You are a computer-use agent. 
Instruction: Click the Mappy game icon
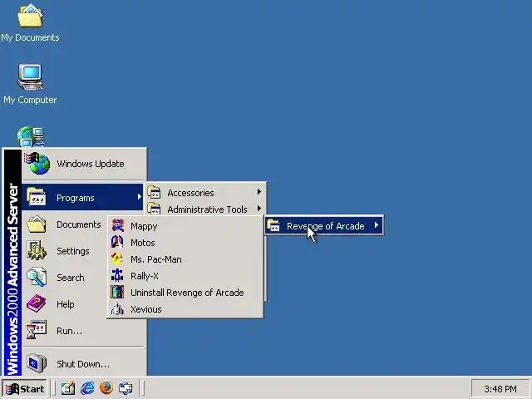(118, 225)
